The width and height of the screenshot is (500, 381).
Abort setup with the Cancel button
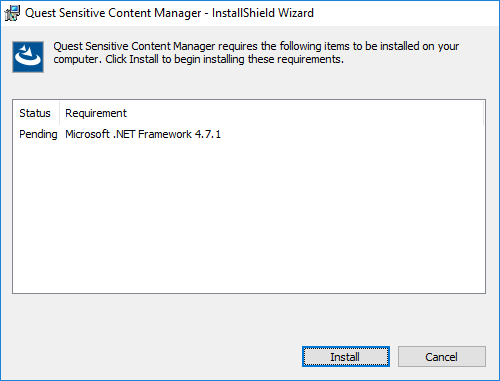[x=442, y=357]
